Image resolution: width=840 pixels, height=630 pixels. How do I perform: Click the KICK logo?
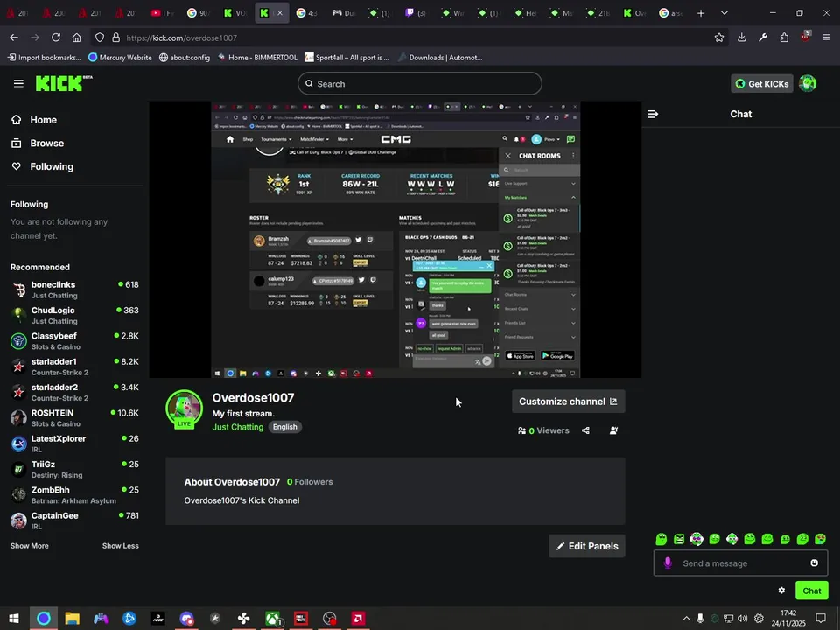(x=64, y=84)
